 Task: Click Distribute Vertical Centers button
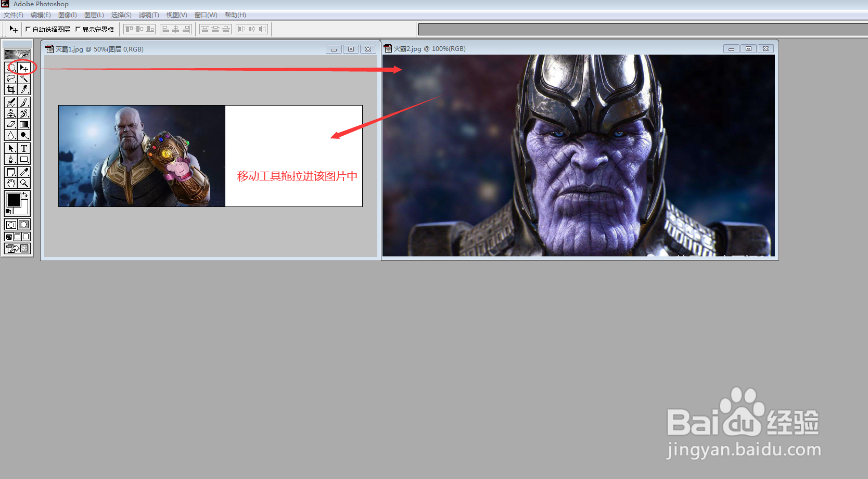click(x=215, y=29)
